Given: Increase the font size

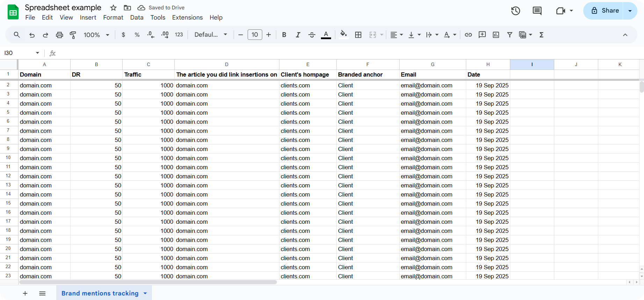Looking at the screenshot, I should point(269,35).
